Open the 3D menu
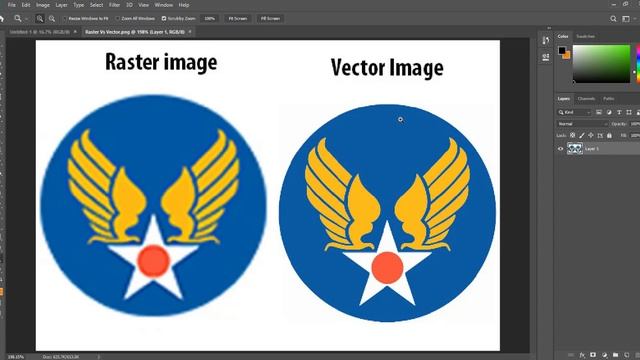This screenshot has height=360, width=640. (x=129, y=5)
